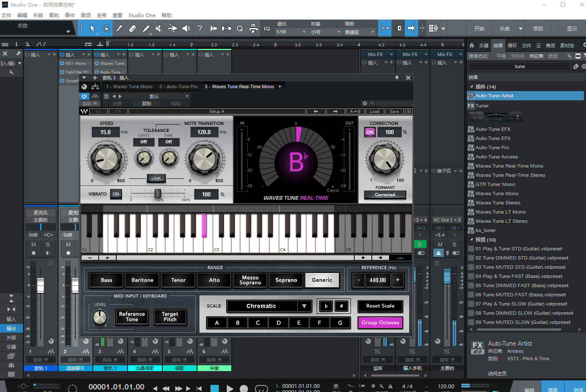Click the question mark help icon
This screenshot has width=586, height=392.
click(200, 28)
